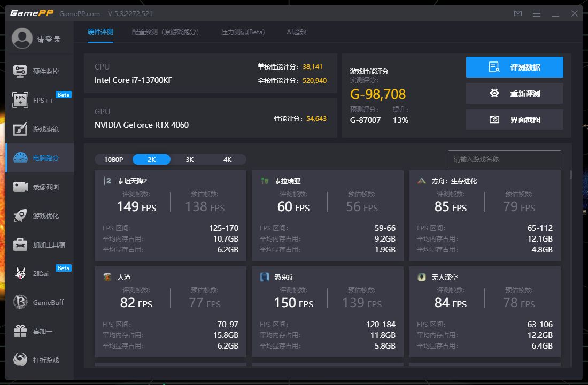Click the Beta badge next to 2哈ai
This screenshot has height=385, width=588.
pos(64,268)
